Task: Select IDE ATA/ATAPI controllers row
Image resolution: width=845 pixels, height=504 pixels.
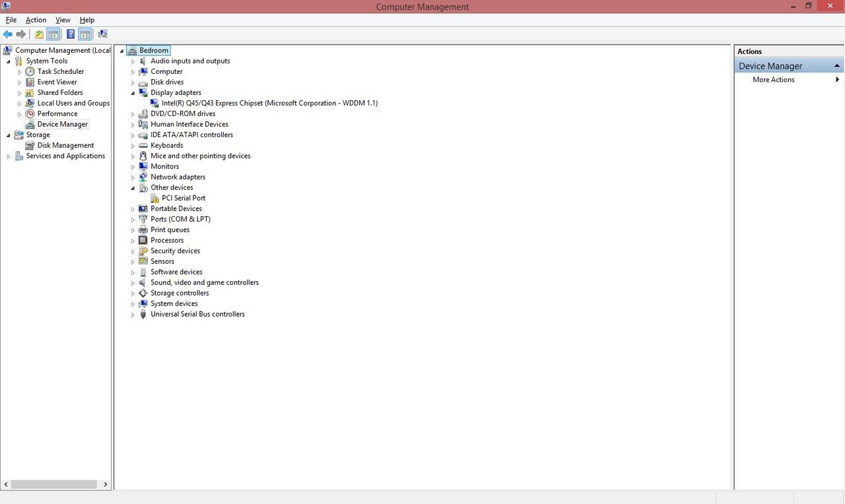Action: 191,135
